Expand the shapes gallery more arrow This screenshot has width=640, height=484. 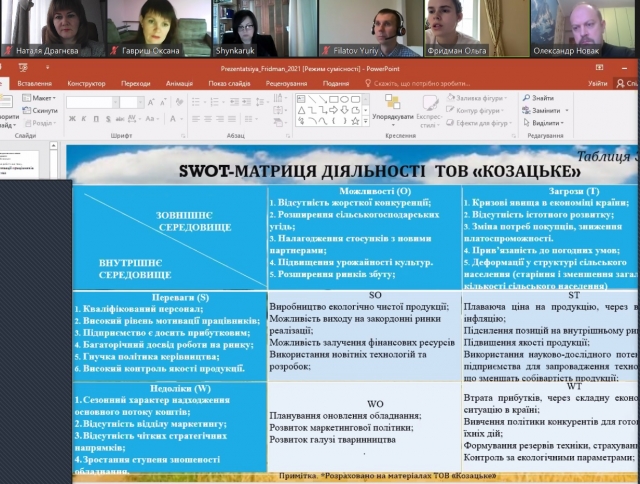(x=366, y=121)
